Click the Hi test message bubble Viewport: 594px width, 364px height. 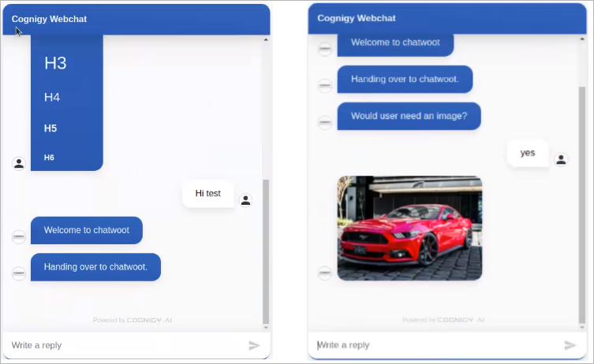208,193
